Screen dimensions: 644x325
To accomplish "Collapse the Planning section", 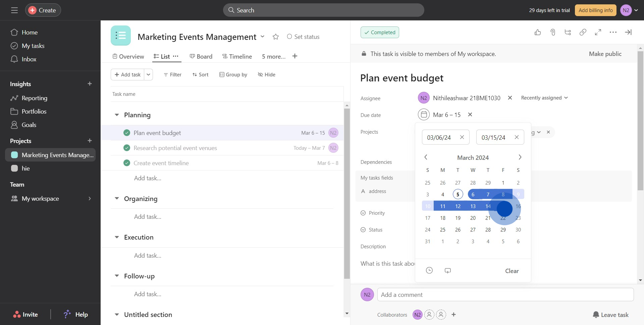I will [117, 115].
